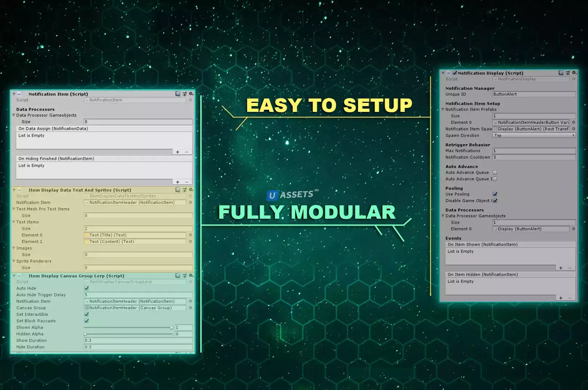Open settings gear of Notification Item script

pyautogui.click(x=191, y=94)
